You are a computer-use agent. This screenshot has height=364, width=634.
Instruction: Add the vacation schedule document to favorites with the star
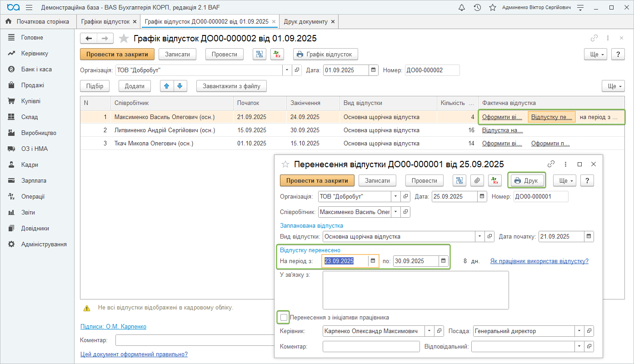click(x=124, y=39)
